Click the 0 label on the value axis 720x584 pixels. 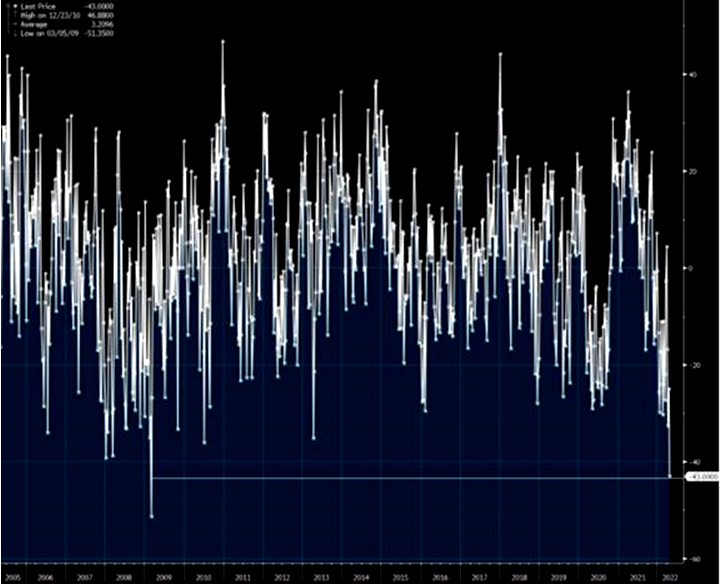pyautogui.click(x=687, y=268)
